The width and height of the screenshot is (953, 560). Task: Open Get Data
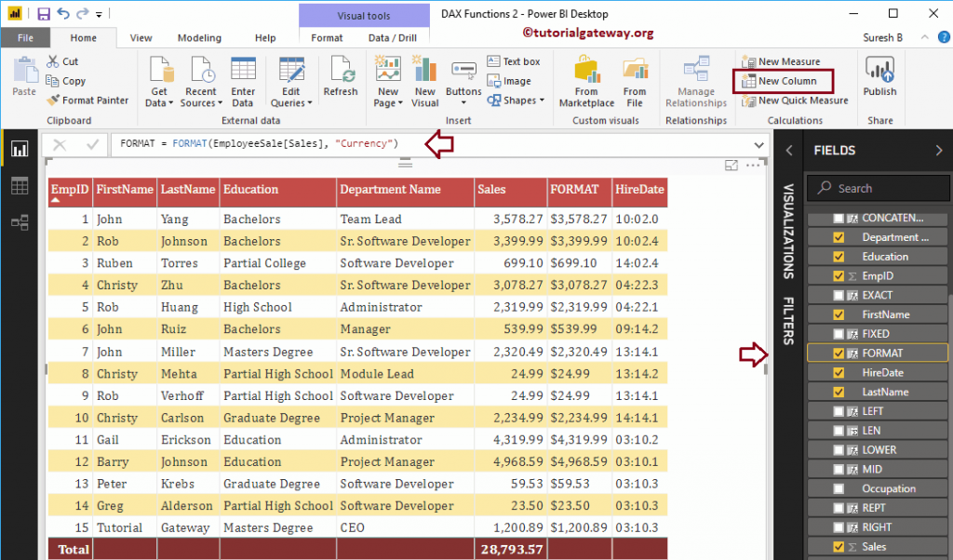159,81
